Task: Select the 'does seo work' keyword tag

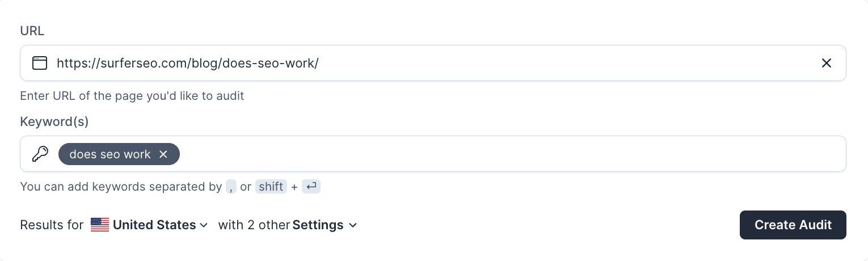Action: [x=109, y=154]
